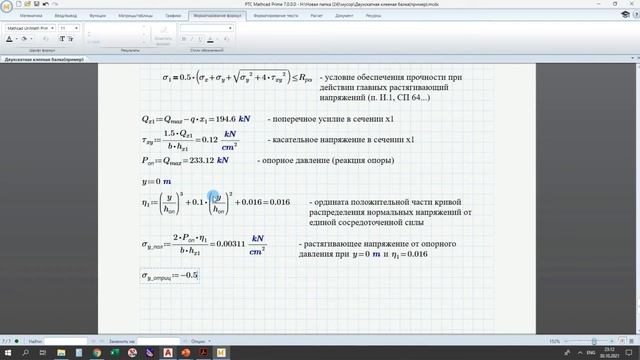
Task: Open AutoCAD red A taskbar icon
Action: [x=168, y=353]
